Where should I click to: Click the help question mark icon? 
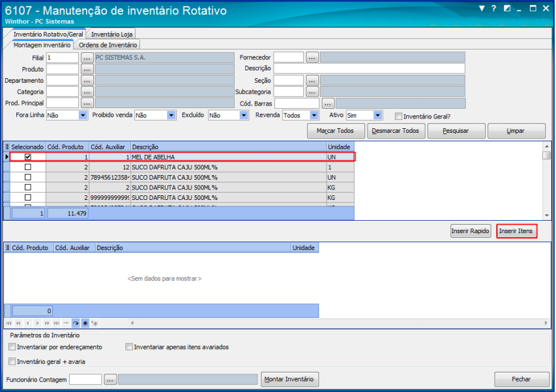(494, 8)
